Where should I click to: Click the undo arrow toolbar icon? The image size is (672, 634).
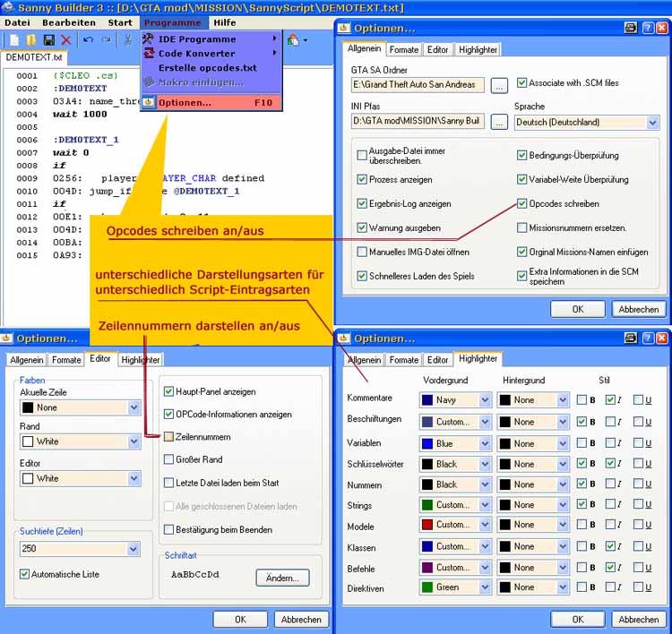89,39
